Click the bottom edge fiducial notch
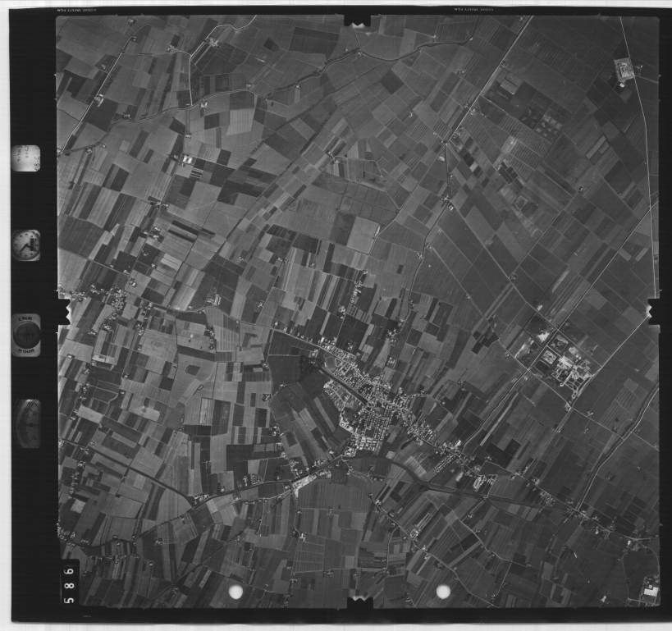 pos(359,603)
